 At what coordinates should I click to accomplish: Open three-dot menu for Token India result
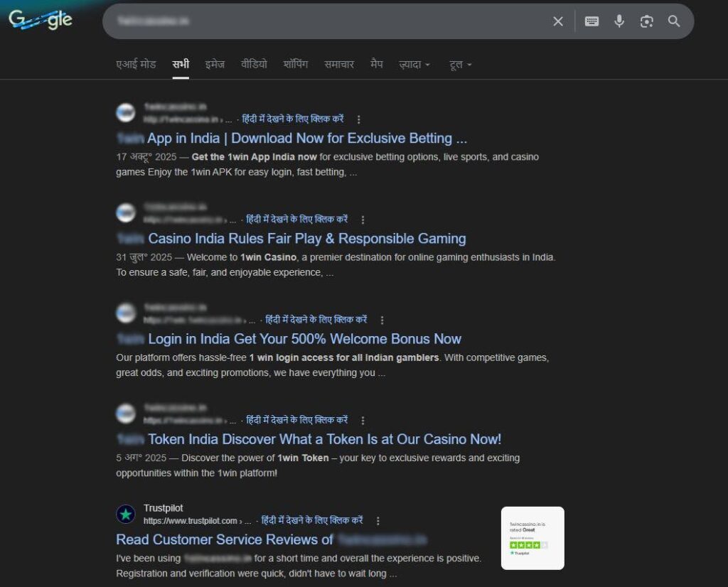click(363, 421)
